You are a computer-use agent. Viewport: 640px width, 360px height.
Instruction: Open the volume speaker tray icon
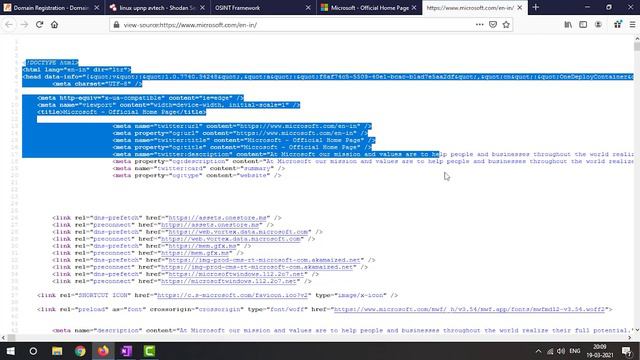[x=561, y=351]
